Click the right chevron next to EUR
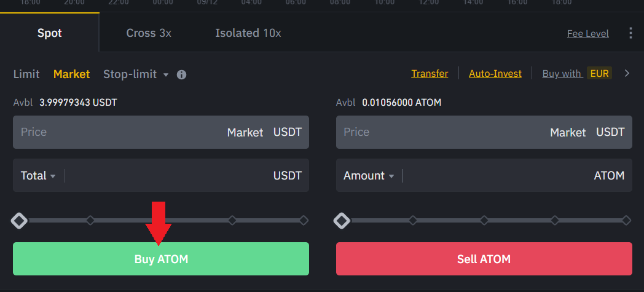This screenshot has width=644, height=292. [x=627, y=74]
